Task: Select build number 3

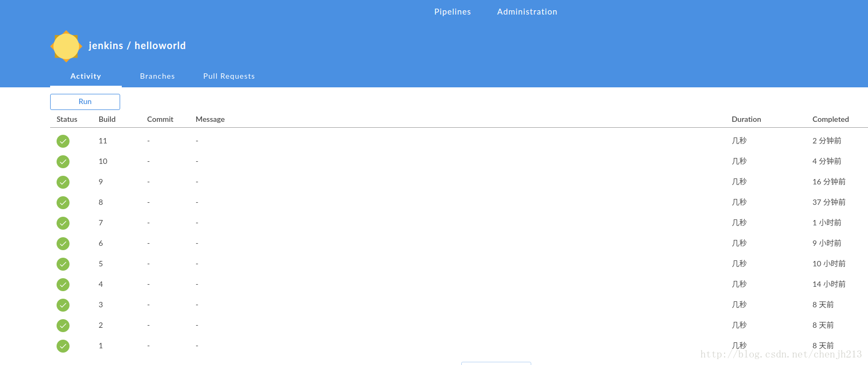Action: point(101,305)
